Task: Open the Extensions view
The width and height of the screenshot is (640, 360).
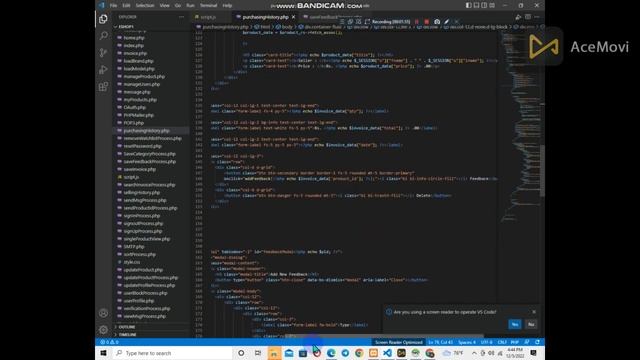Action: point(103,87)
